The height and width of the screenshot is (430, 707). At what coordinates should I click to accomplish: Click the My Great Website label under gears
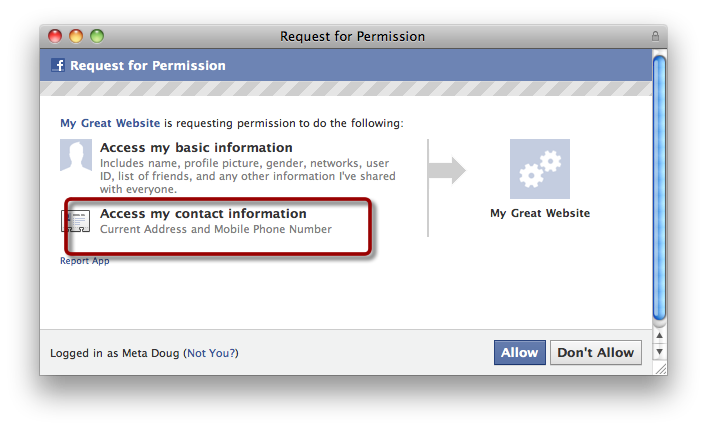click(x=540, y=213)
